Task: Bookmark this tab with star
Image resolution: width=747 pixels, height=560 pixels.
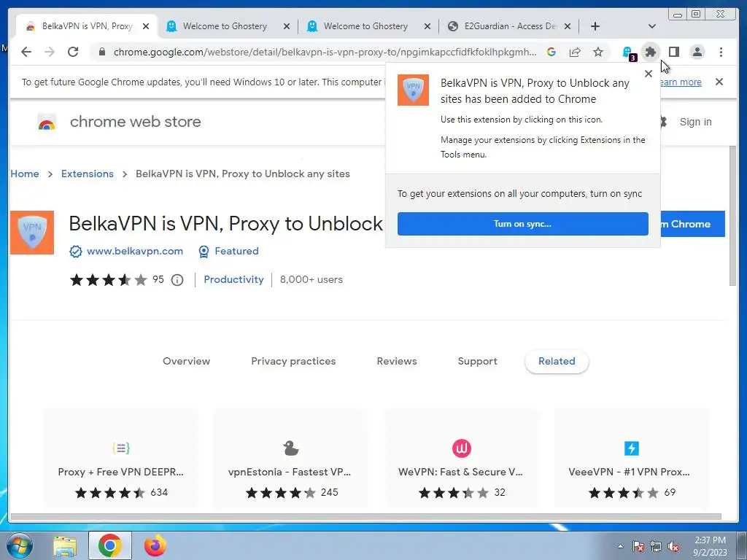Action: coord(598,52)
